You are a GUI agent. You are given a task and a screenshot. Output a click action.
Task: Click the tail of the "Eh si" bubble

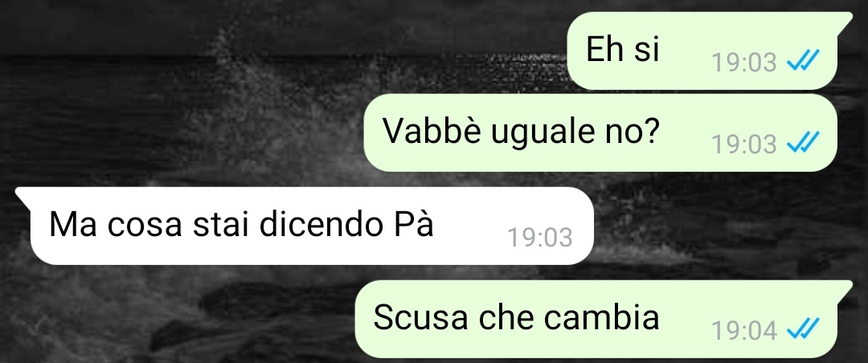(x=844, y=21)
